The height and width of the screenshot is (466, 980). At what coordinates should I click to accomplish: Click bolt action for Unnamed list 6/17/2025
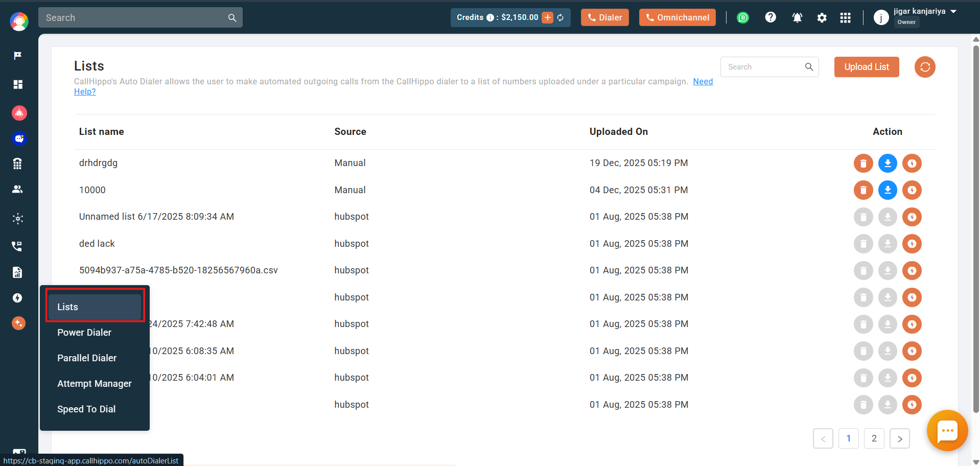tap(912, 217)
